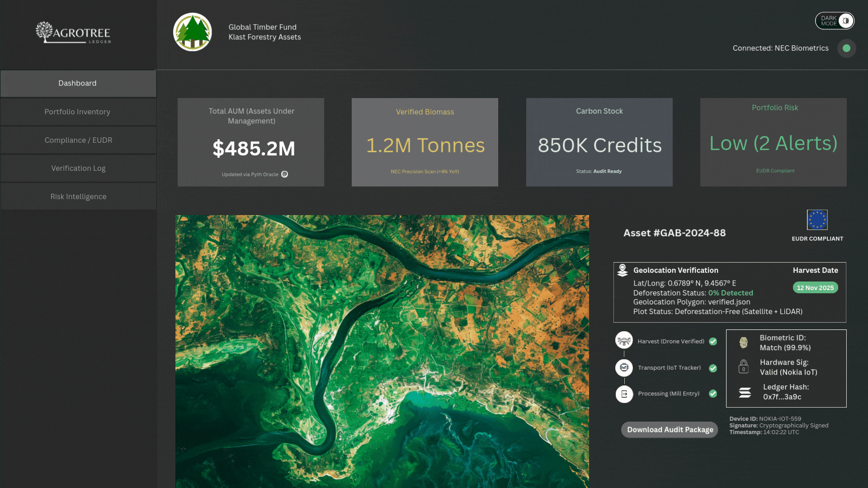The height and width of the screenshot is (488, 868).
Task: Click the 12 Nov 2025 harvest date pill
Action: tap(815, 287)
